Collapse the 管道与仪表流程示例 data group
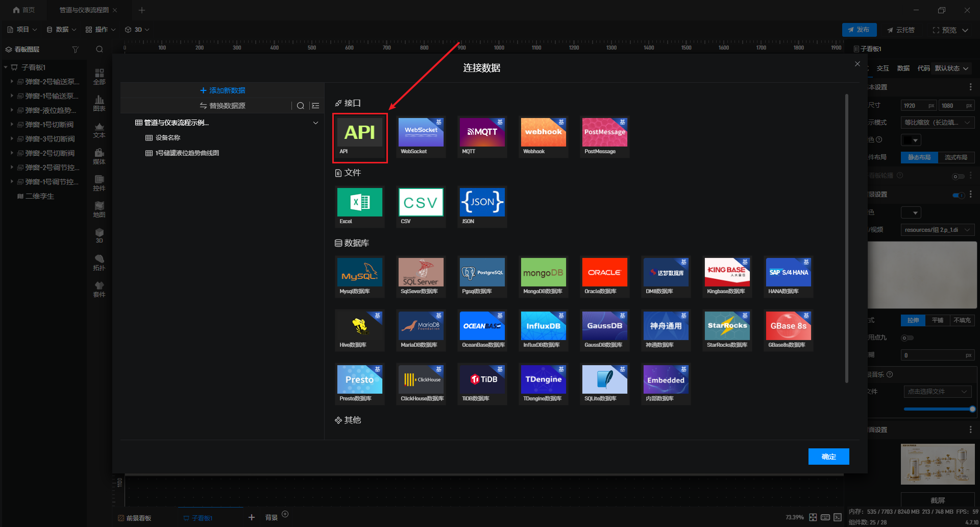 pos(315,123)
